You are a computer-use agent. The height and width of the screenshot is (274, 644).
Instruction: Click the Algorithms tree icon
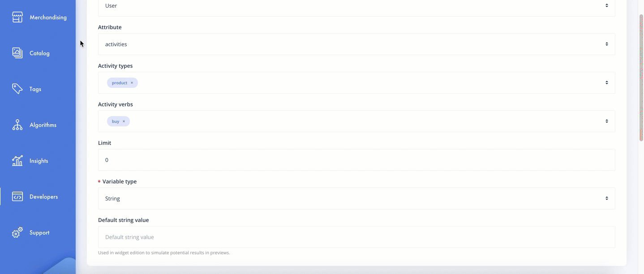[x=17, y=125]
